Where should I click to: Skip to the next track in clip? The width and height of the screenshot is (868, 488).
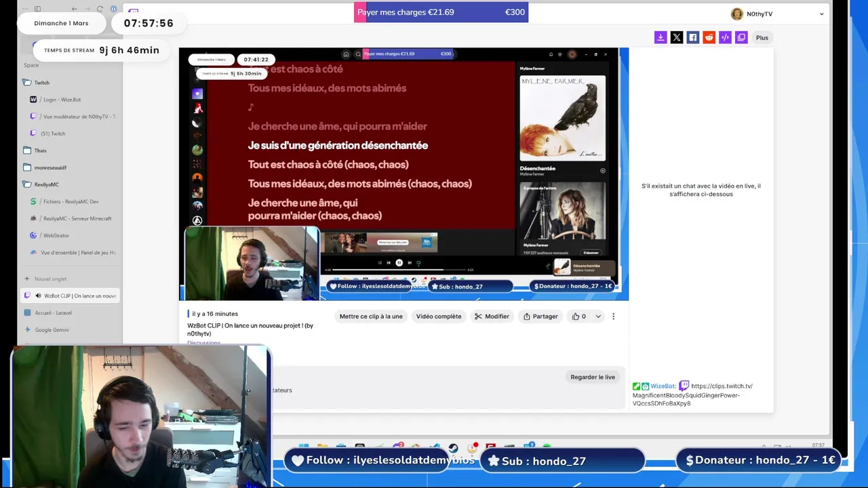coord(410,263)
